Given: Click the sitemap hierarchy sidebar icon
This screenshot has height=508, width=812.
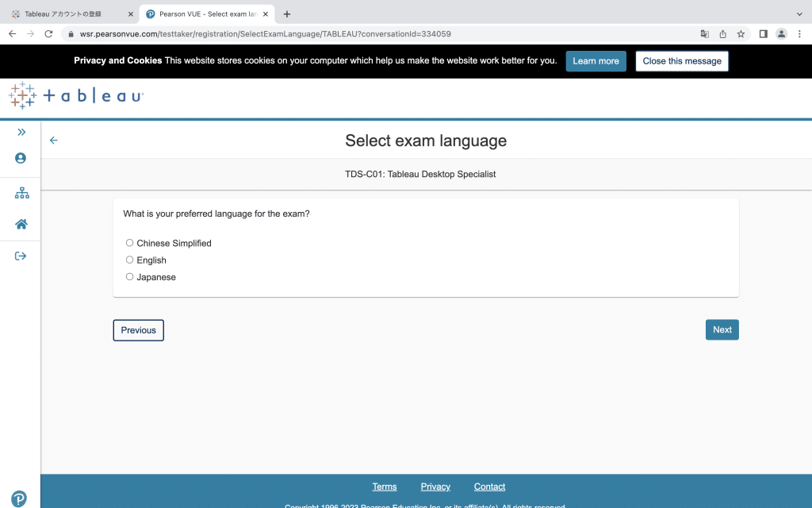Looking at the screenshot, I should 21,193.
